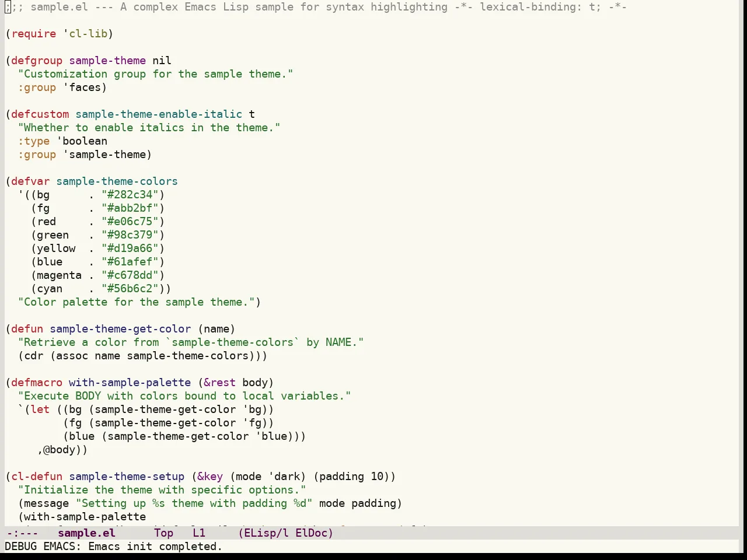The image size is (747, 560).
Task: Click sample-theme-enable-italic variable name
Action: (159, 114)
